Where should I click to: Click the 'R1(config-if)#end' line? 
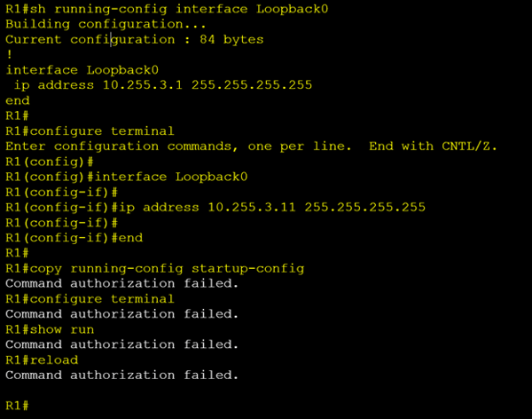coord(74,238)
